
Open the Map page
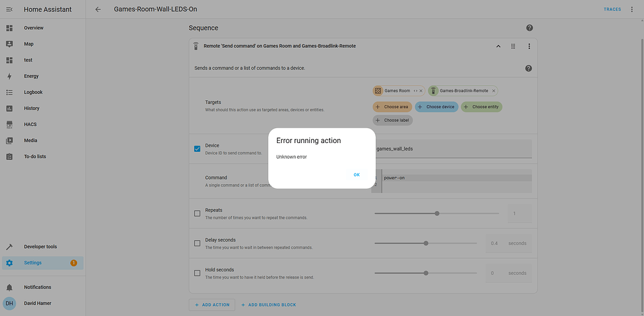(x=43, y=44)
